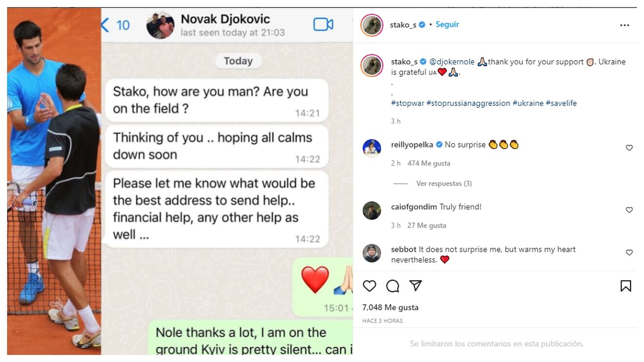Image resolution: width=644 pixels, height=362 pixels.
Task: Open the #savelife hashtag
Action: tap(561, 103)
